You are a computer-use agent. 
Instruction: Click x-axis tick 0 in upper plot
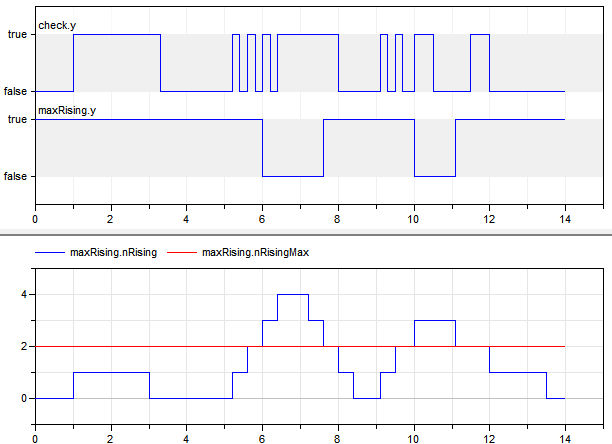[x=36, y=217]
